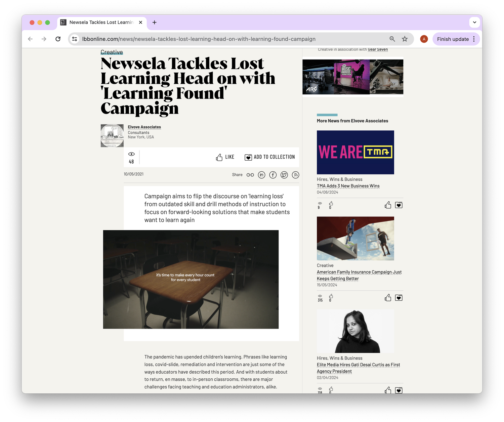504x422 pixels.
Task: Open zoom magnifier in address bar
Action: coord(392,39)
